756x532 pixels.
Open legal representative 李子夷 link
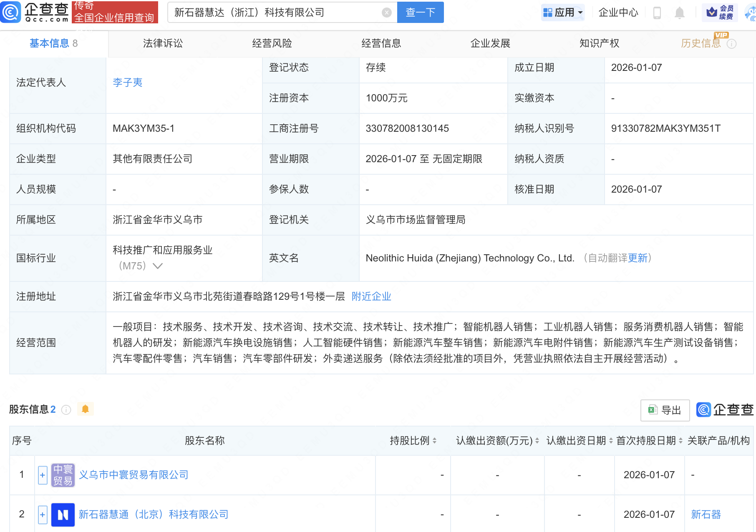tap(128, 83)
